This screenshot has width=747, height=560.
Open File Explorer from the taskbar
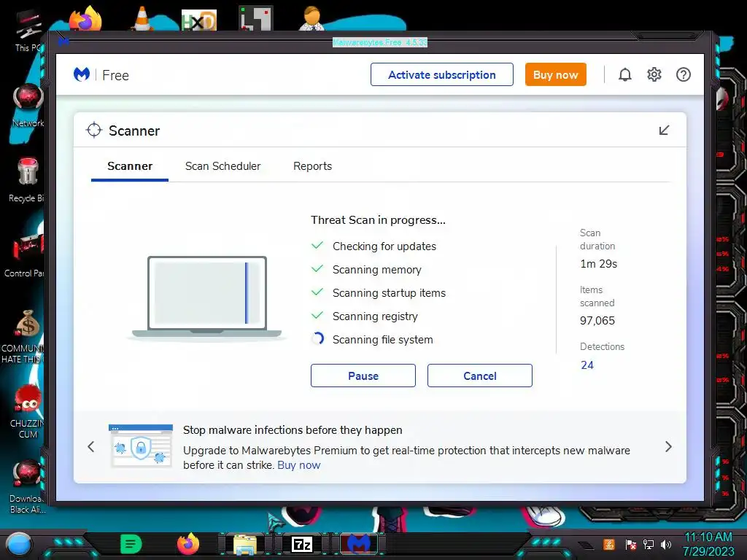coord(245,545)
